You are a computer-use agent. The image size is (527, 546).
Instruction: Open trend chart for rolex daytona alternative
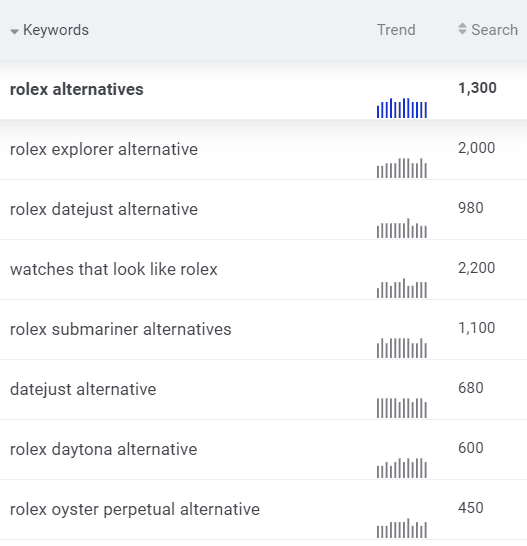click(402, 468)
